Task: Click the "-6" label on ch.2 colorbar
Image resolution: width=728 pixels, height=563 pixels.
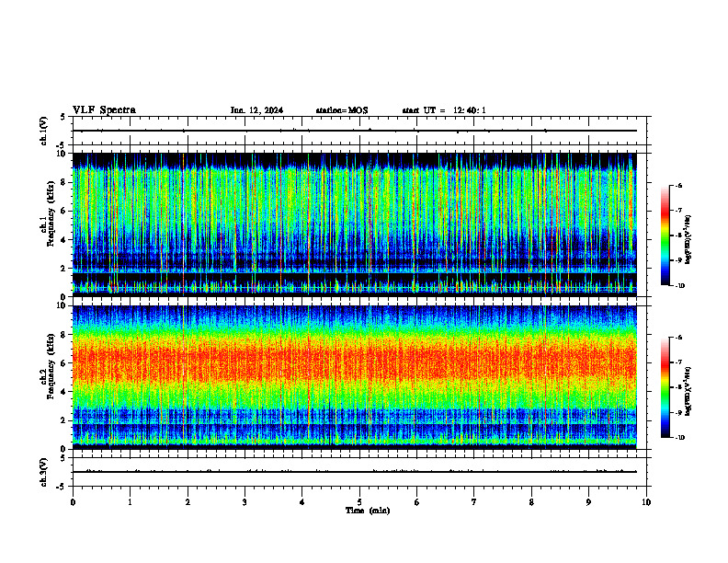Action: coord(678,338)
